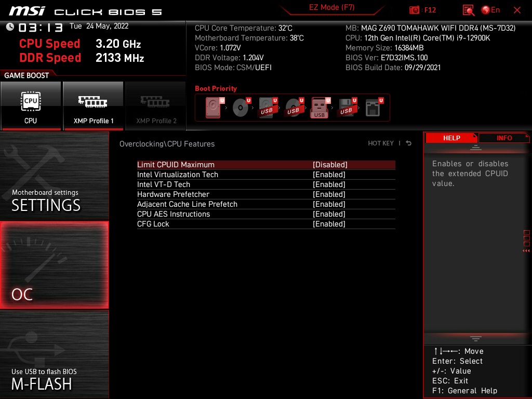Click the 03:13 system time
The height and width of the screenshot is (399, 532).
tap(41, 27)
